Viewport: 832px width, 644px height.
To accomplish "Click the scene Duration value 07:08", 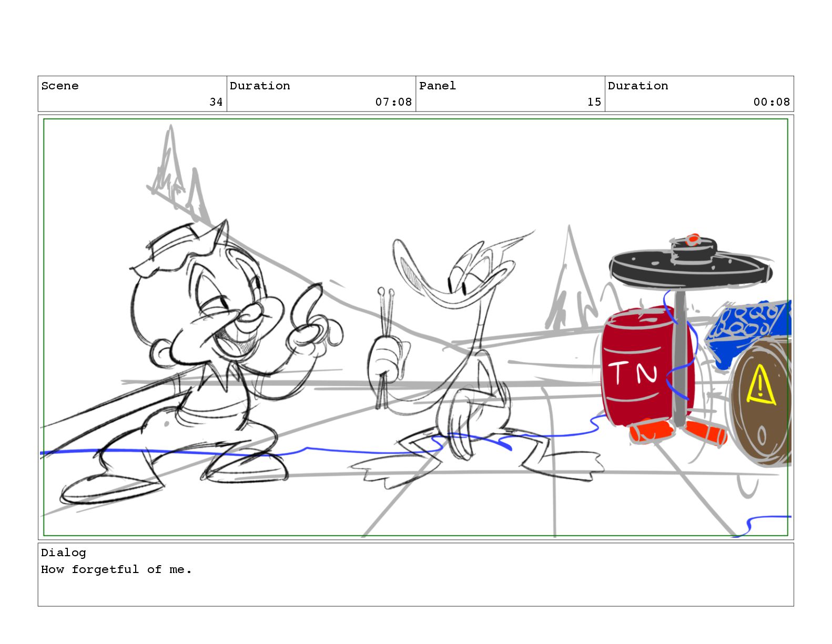I will pyautogui.click(x=393, y=102).
